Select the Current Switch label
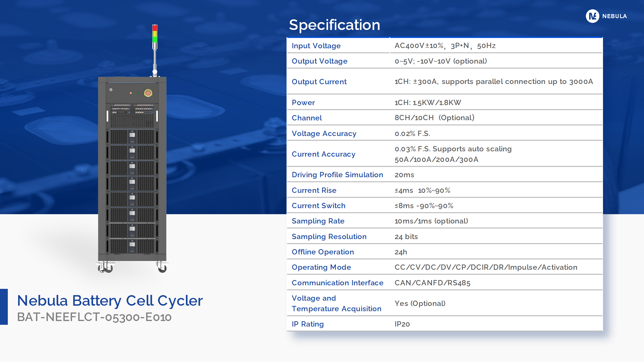The width and height of the screenshot is (644, 362). point(318,206)
